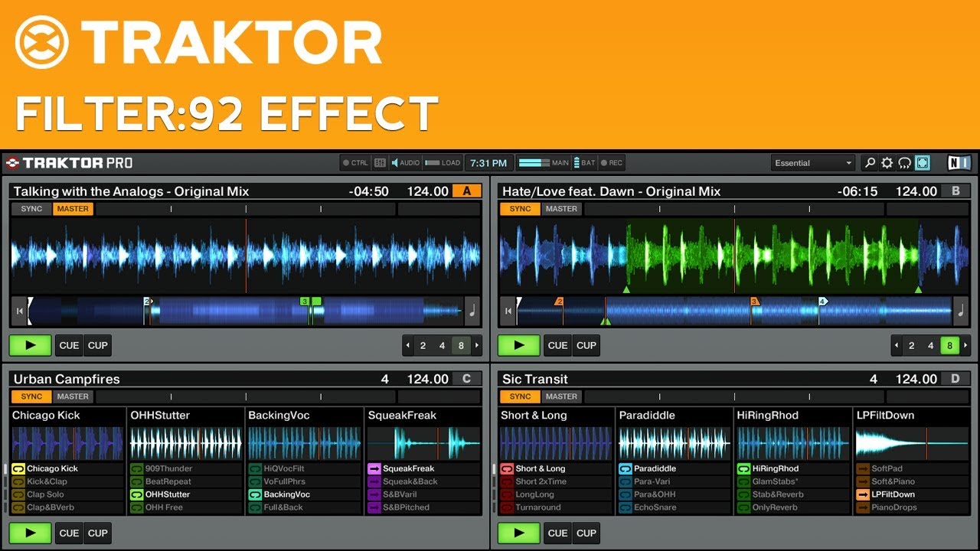
Task: Click the SqueakFreak waveform thumbnail
Action: coord(423,443)
